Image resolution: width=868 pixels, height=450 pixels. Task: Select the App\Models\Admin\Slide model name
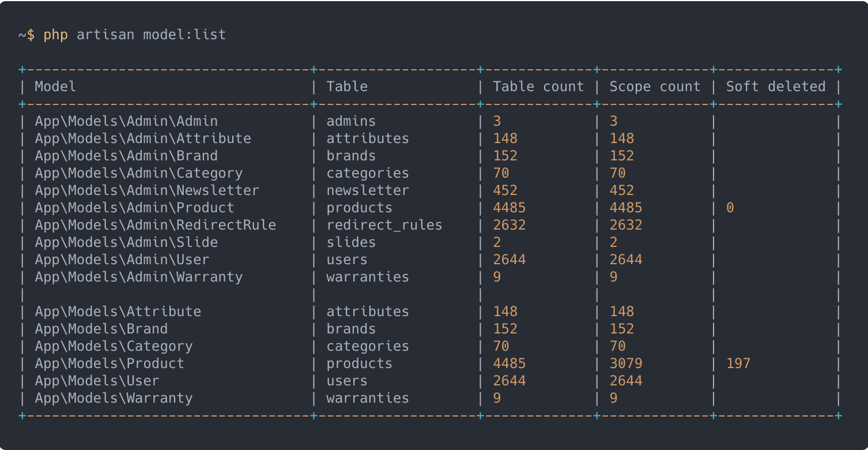click(x=126, y=242)
